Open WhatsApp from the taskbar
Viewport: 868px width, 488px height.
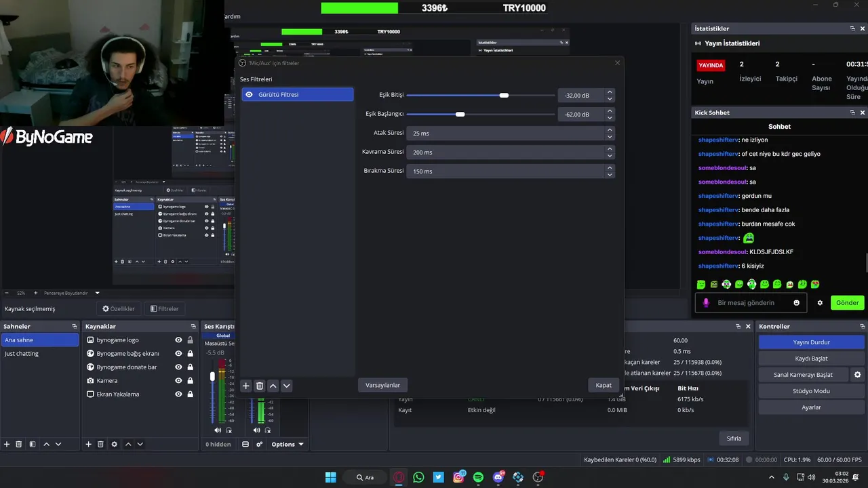pos(418,477)
